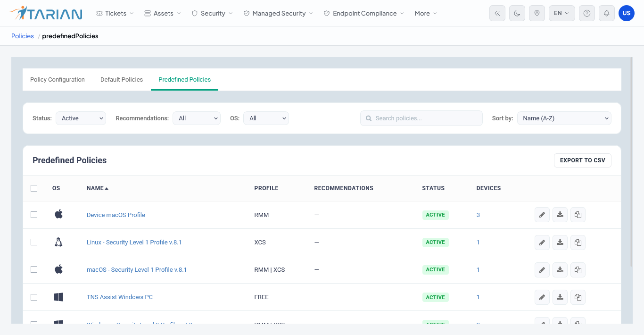644x335 pixels.
Task: Download the Linux Security Level 1 policy
Action: click(x=560, y=243)
